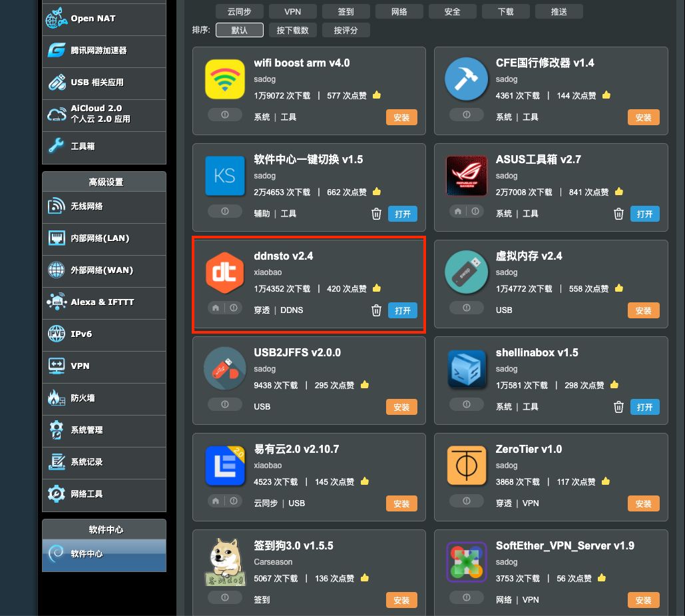Open 网络工具 in the sidebar
This screenshot has width=685, height=616.
point(104,494)
